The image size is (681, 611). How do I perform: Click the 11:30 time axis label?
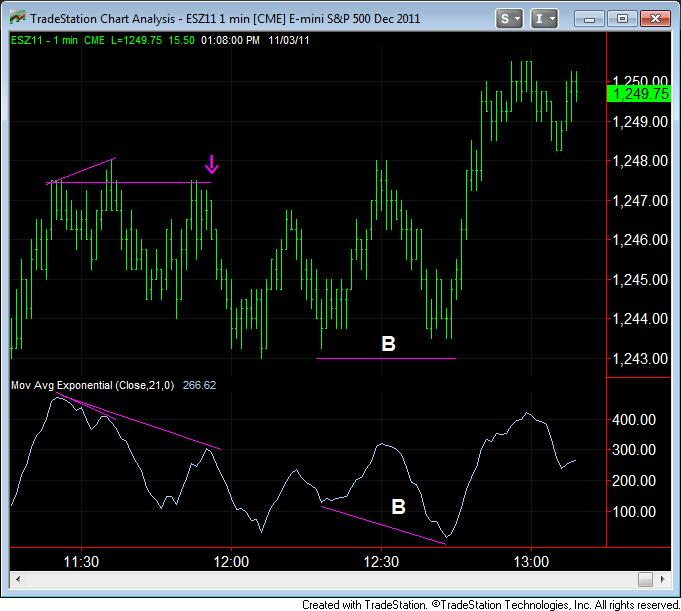[x=81, y=562]
